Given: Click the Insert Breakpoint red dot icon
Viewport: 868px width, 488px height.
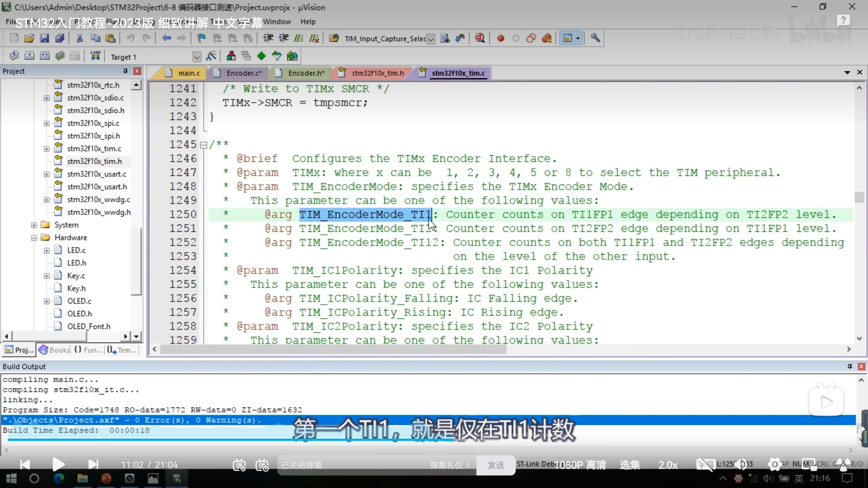Looking at the screenshot, I should [x=500, y=38].
